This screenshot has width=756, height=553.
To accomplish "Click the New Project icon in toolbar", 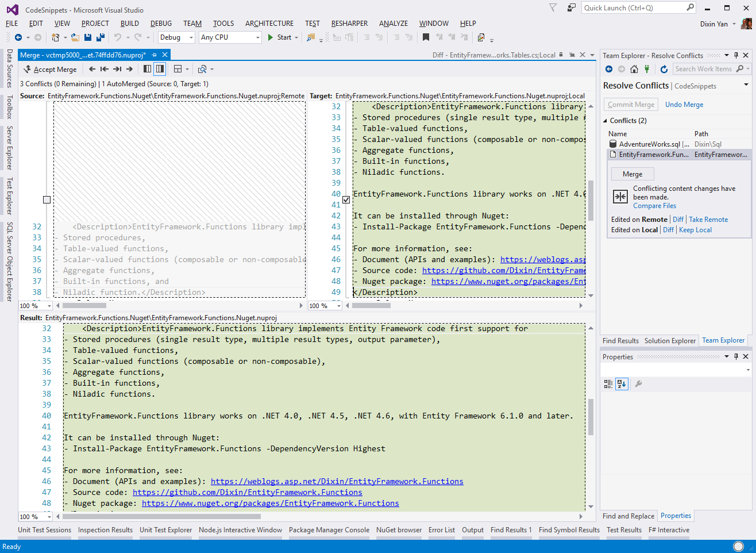I will (56, 37).
